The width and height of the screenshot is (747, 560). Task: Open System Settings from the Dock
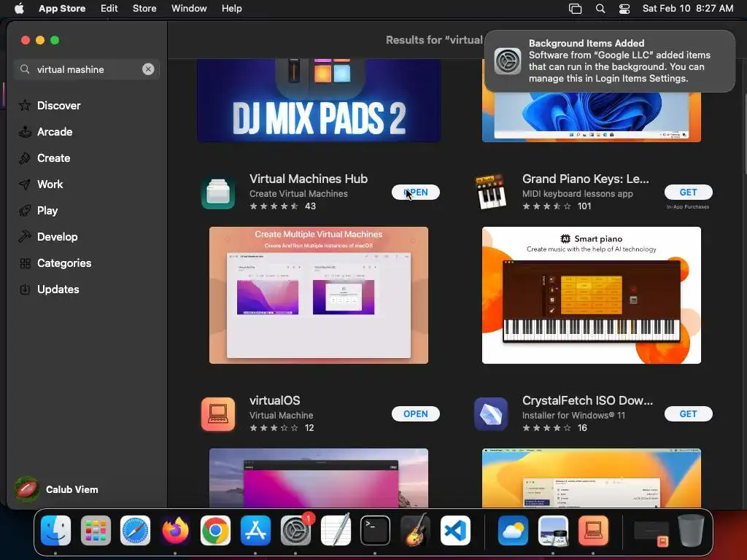pyautogui.click(x=295, y=531)
